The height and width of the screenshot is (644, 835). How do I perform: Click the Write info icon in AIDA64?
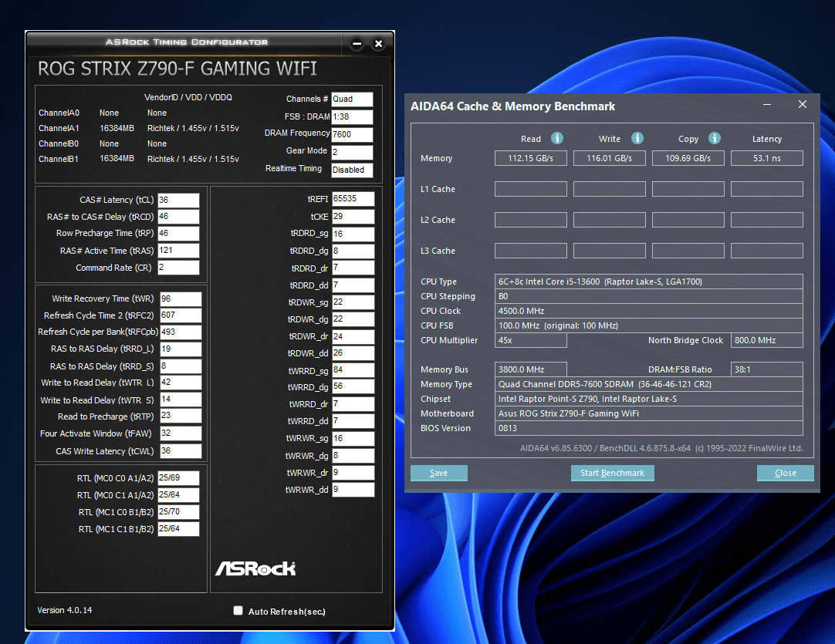(x=637, y=138)
